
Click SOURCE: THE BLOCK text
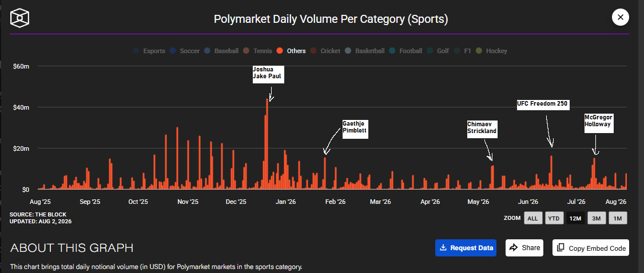[x=38, y=214]
